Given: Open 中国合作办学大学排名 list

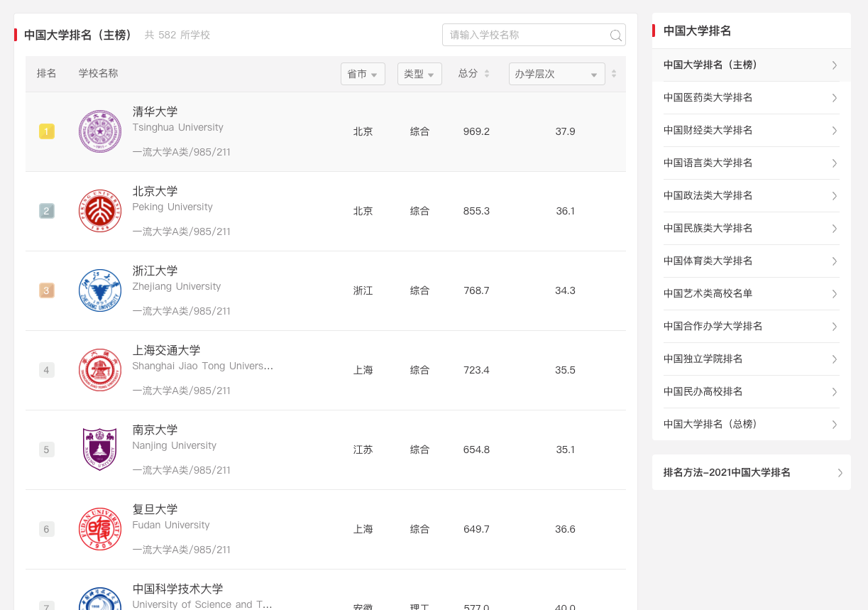Looking at the screenshot, I should point(751,327).
